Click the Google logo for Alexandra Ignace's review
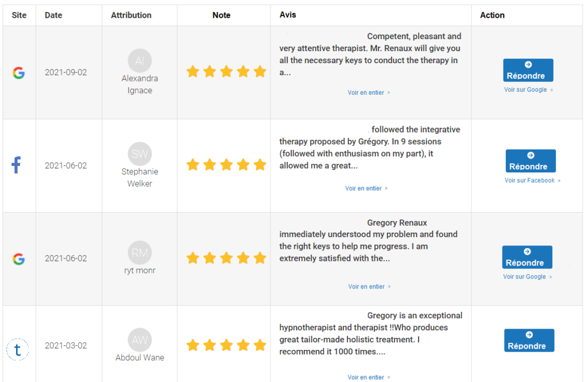 point(18,72)
